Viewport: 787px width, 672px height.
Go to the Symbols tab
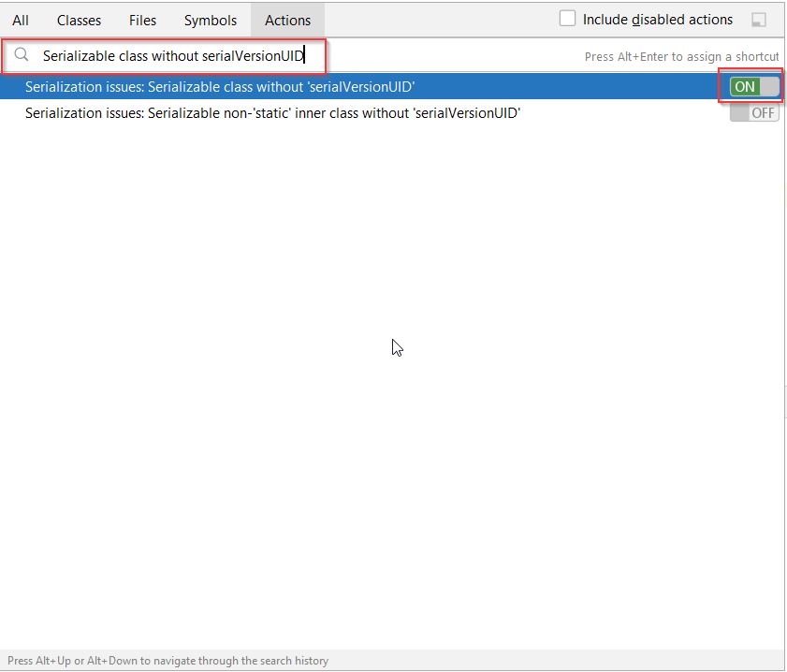(x=211, y=20)
